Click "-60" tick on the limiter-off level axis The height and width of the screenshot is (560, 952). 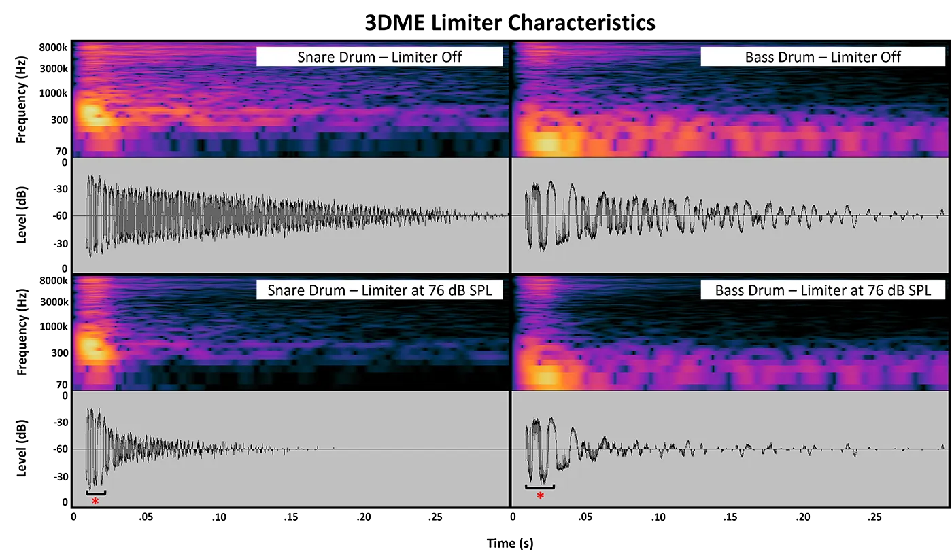[x=60, y=215]
